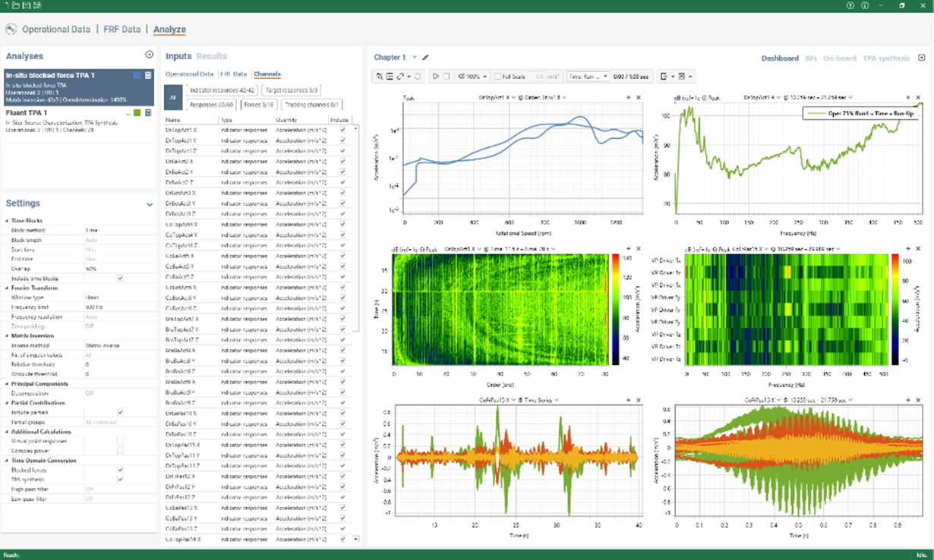Uncheck Include time blocks in Settings

(x=120, y=278)
